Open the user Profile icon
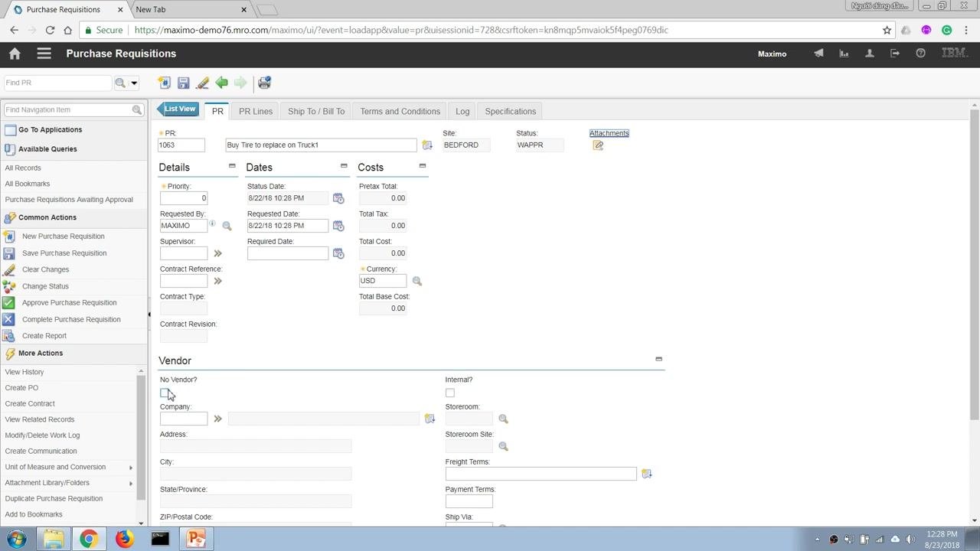Image resolution: width=980 pixels, height=551 pixels. (870, 54)
